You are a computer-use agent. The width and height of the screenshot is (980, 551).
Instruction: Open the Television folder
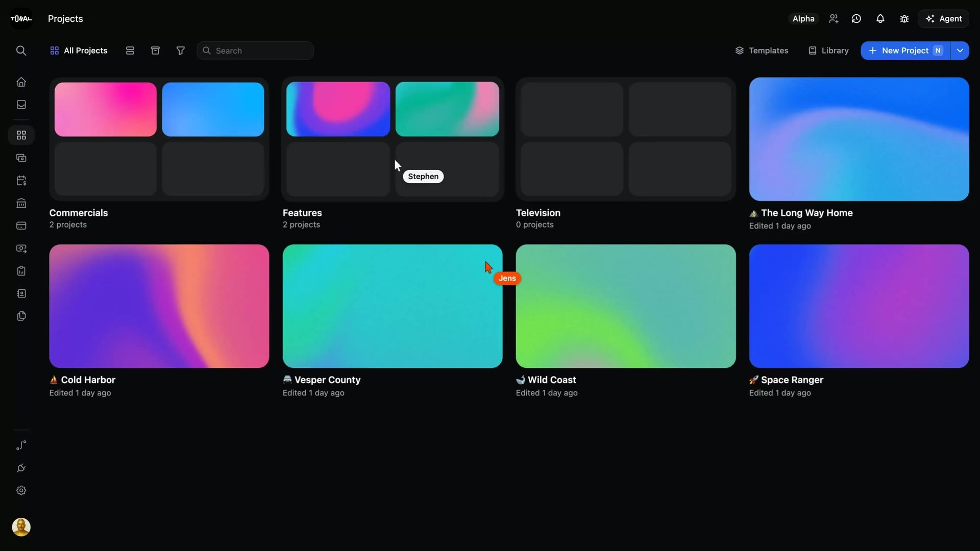click(626, 139)
